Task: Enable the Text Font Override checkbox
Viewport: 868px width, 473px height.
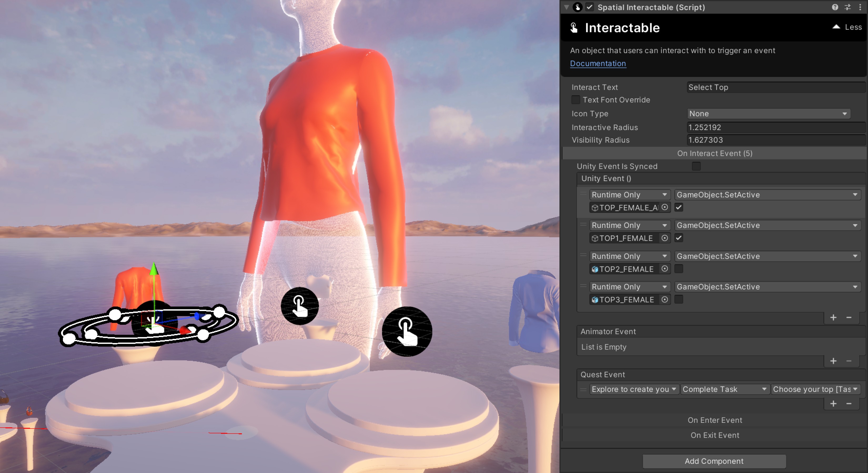Action: (x=576, y=100)
